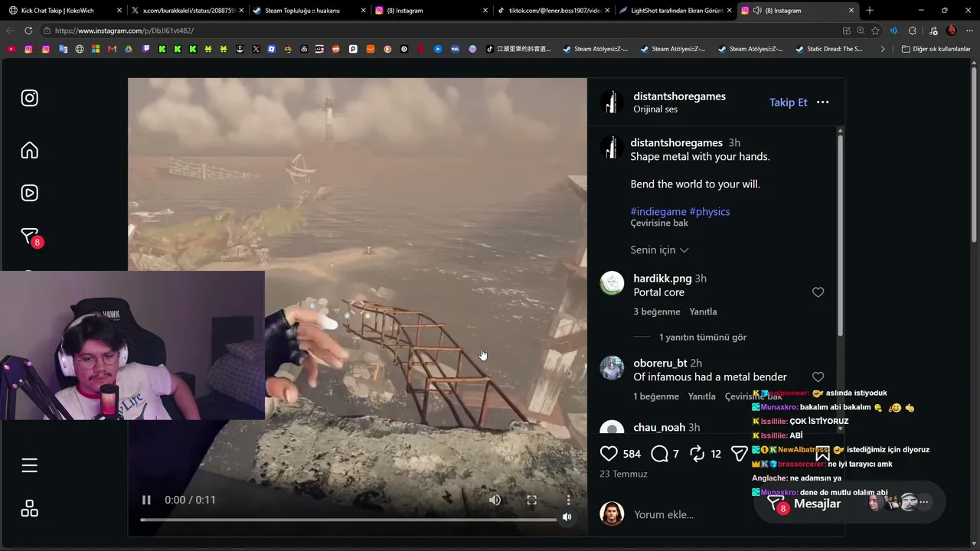This screenshot has height=551, width=980.
Task: Click the volume icon in the video controls
Action: pyautogui.click(x=495, y=500)
